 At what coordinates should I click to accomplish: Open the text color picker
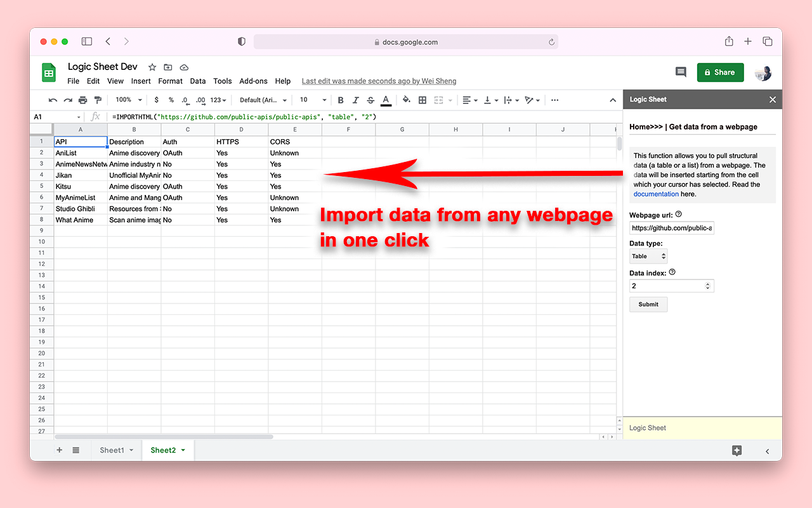pos(386,100)
